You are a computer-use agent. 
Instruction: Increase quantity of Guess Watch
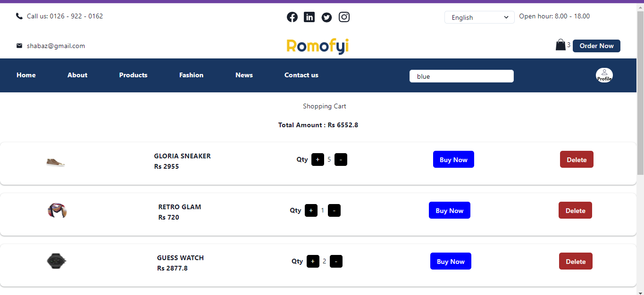[x=313, y=261]
